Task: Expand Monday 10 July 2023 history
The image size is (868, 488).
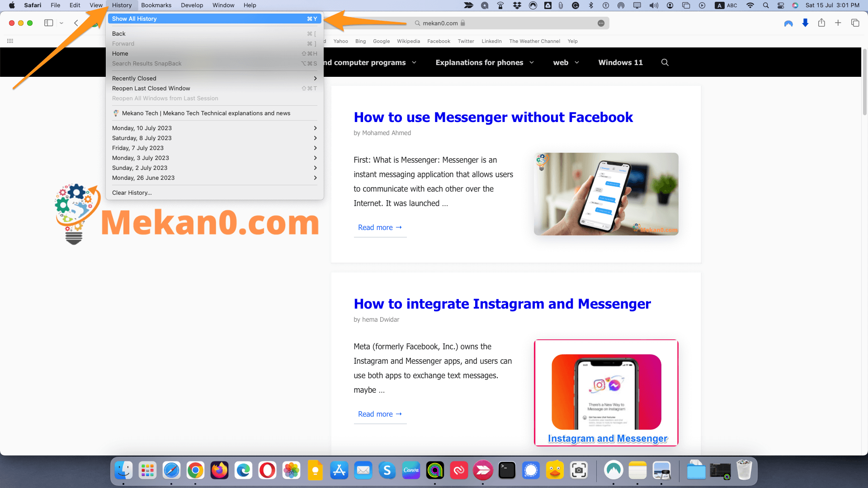Action: point(215,128)
